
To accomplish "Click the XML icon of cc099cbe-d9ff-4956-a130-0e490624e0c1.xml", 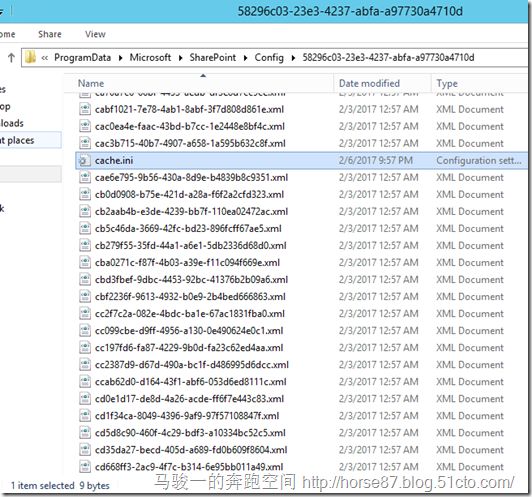I will pos(85,330).
